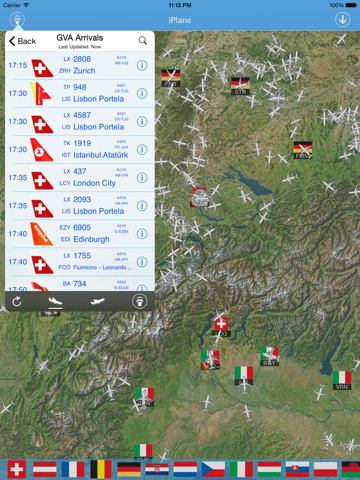This screenshot has width=360, height=480.
Task: Select the Germany flag in bottom bar
Action: [129, 469]
